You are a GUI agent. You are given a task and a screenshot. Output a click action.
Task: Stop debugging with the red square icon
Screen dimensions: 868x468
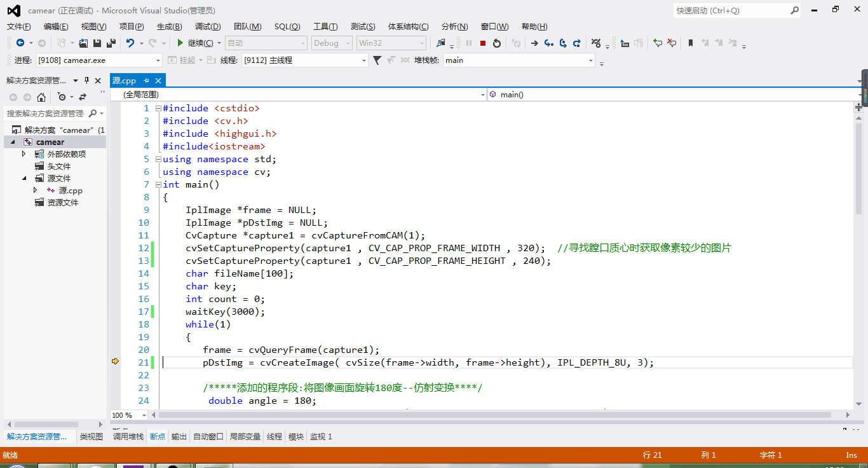pyautogui.click(x=483, y=43)
